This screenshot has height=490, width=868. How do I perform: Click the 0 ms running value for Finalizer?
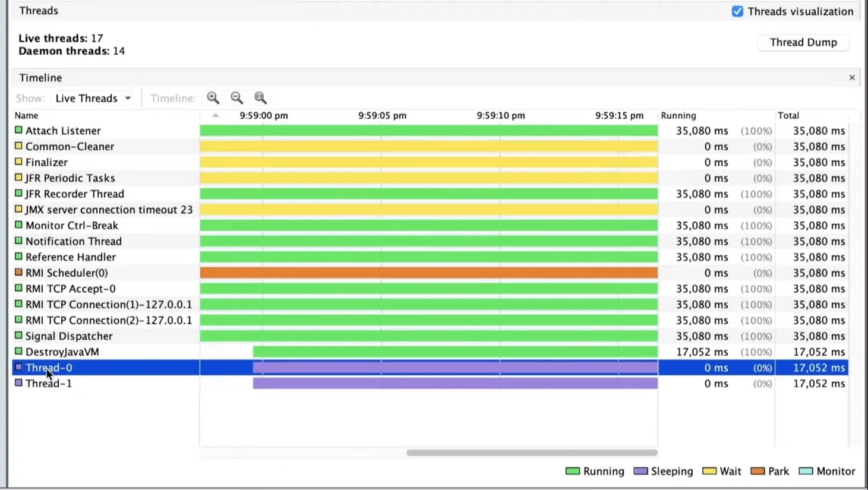pos(716,162)
